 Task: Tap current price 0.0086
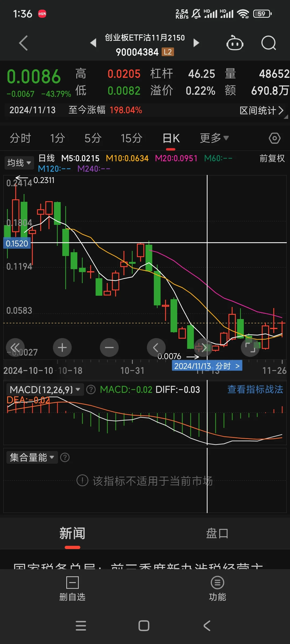coord(34,76)
